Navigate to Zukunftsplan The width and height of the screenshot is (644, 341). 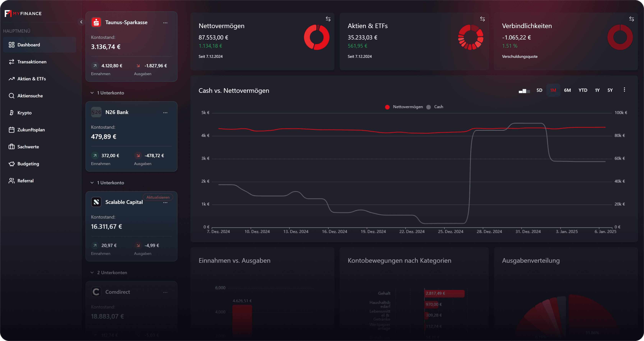pyautogui.click(x=39, y=130)
